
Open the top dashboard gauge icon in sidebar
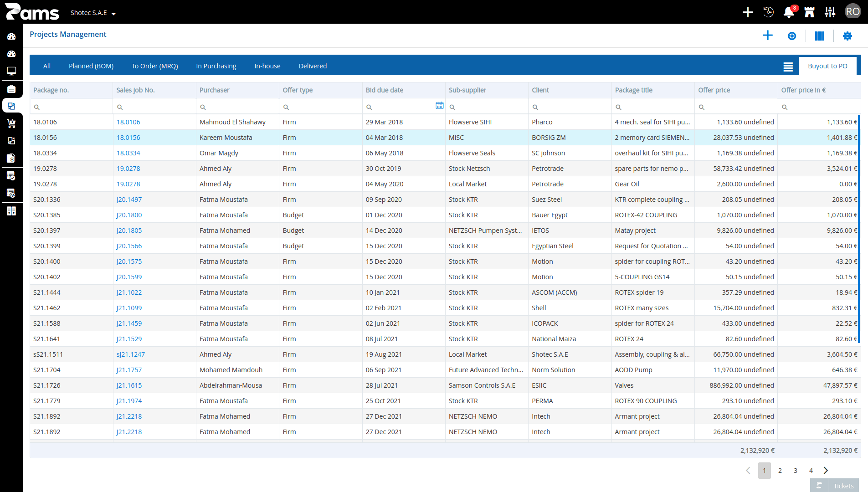click(11, 36)
